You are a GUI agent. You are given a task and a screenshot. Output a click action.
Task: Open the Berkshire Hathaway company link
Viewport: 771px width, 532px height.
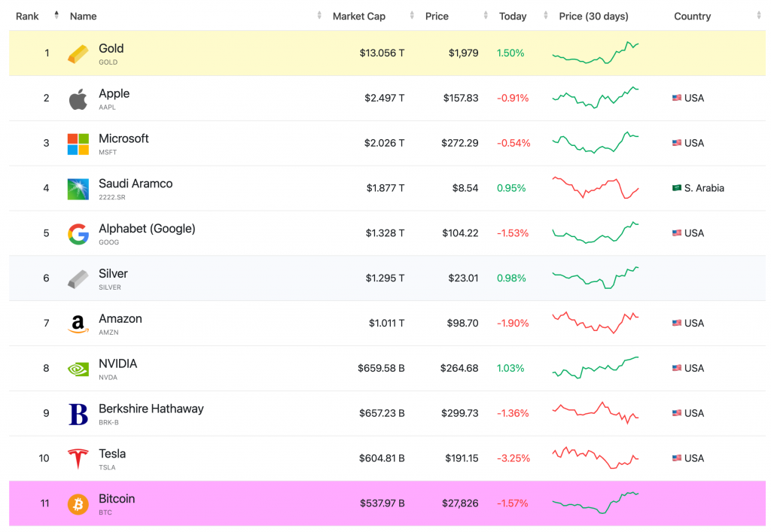[x=151, y=409]
